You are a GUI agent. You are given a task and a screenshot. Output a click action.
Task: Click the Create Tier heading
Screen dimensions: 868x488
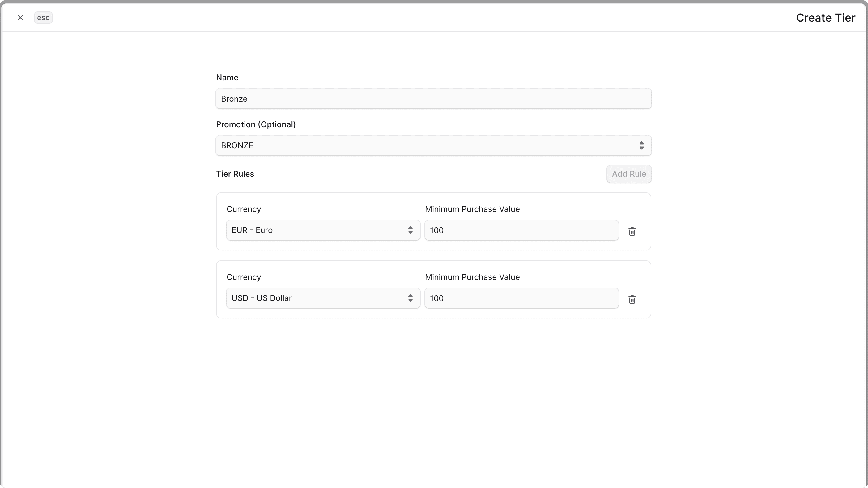826,18
